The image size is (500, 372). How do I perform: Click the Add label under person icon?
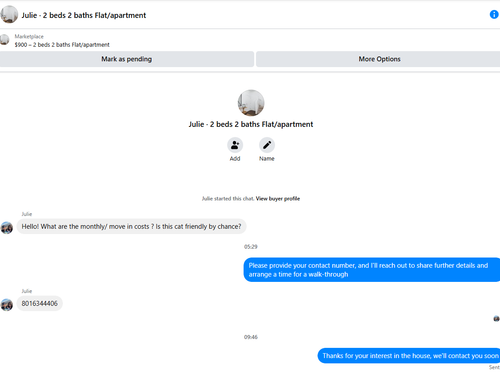[x=235, y=159]
